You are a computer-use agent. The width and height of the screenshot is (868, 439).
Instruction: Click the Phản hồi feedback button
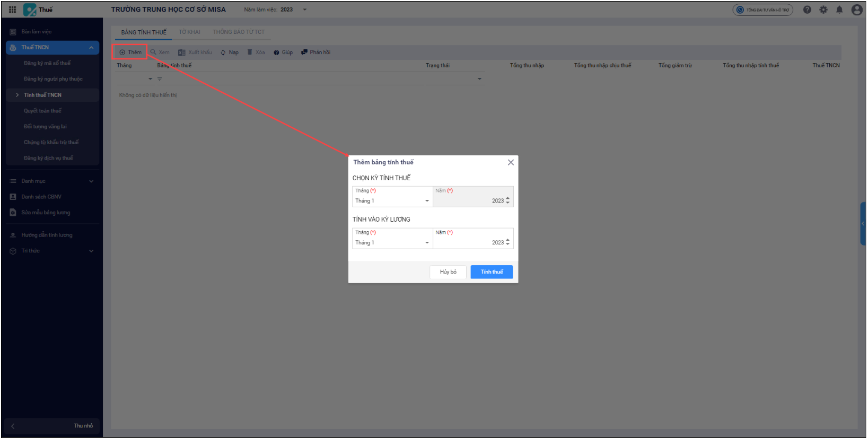coord(316,52)
